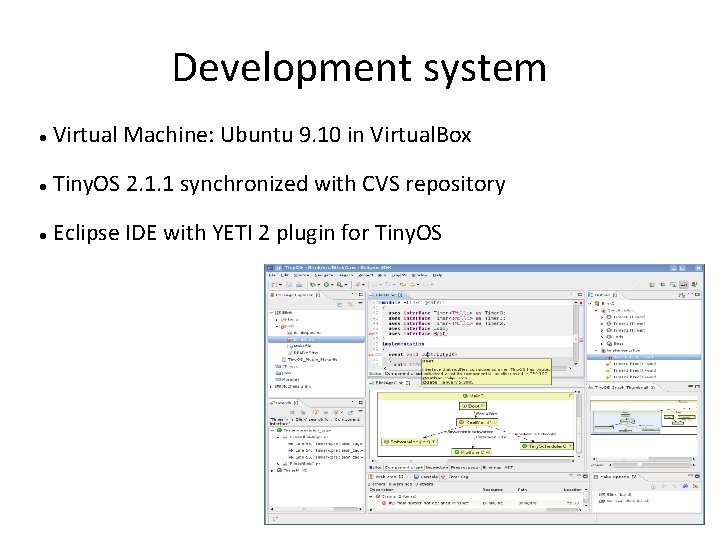
Task: Click the yellow forward navigation arrow icon
Action: 412,285
